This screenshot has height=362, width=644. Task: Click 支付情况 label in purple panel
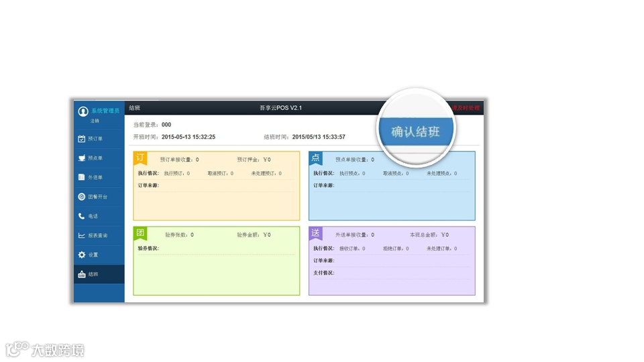coord(323,273)
